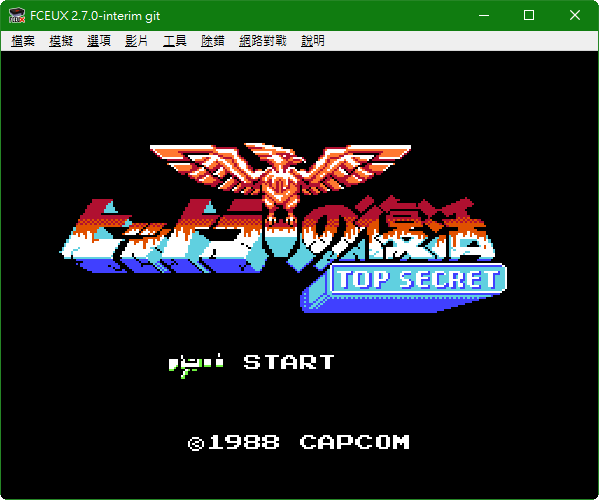Maximize the FCEUX window
This screenshot has height=500, width=599.
[x=529, y=15]
